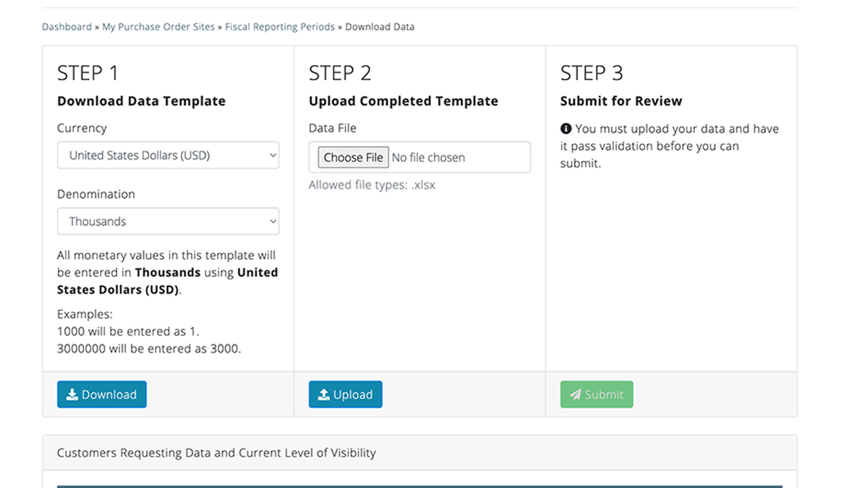Expand the Denomination dropdown set to Thousands
The image size is (868, 488).
168,221
